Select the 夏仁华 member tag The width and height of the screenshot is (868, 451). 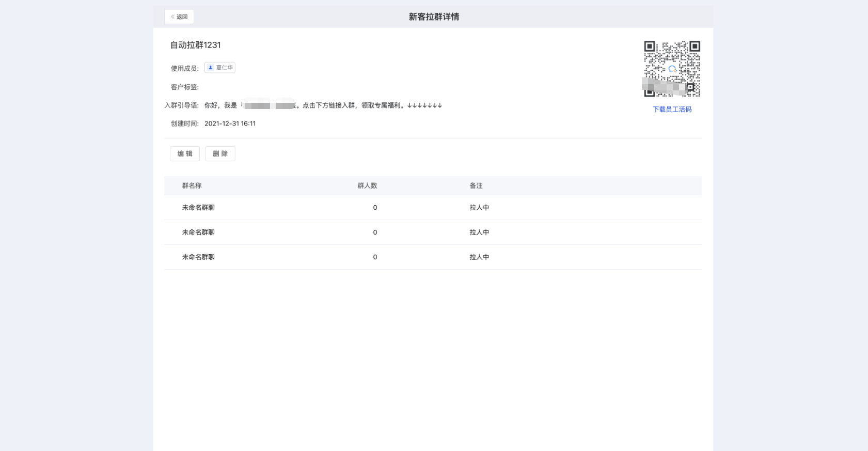[220, 68]
